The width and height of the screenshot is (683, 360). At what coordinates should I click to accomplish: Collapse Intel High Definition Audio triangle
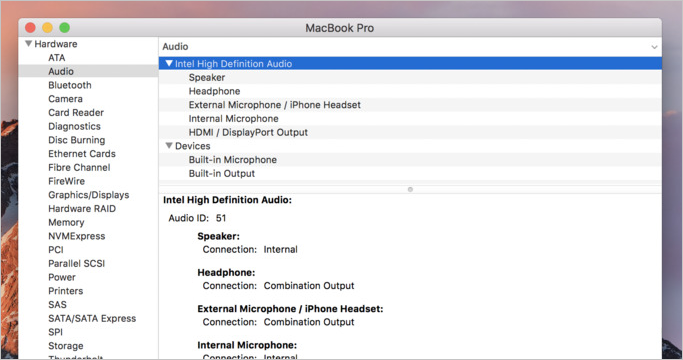point(169,64)
